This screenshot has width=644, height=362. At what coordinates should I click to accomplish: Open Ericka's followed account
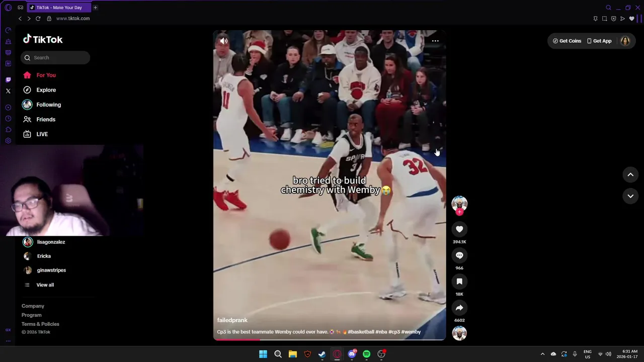click(x=37, y=256)
